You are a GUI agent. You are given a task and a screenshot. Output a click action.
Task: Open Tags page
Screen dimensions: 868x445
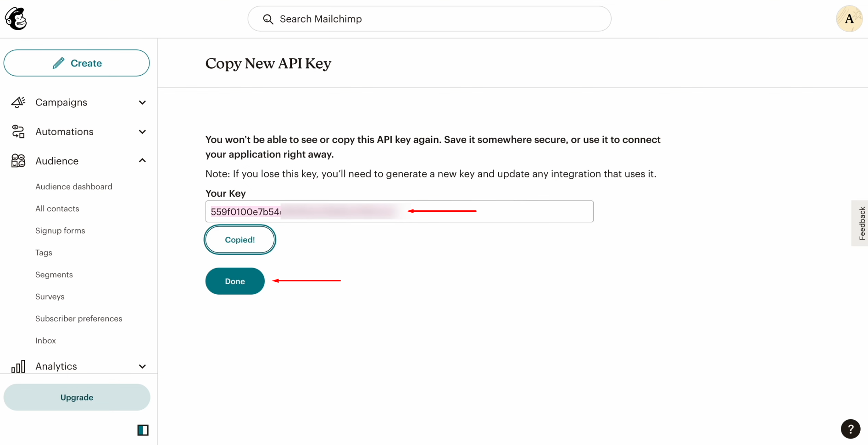tap(44, 253)
